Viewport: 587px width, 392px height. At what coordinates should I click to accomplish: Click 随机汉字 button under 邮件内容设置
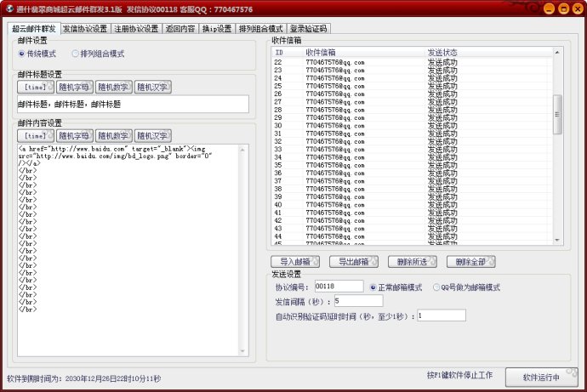click(x=153, y=135)
